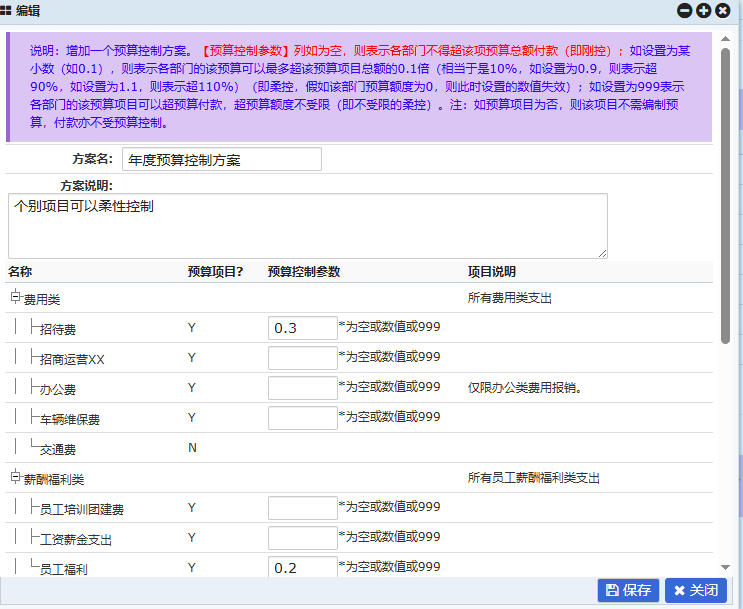Screen dimensions: 743x609
Task: Click the plus maximize icon in title bar
Action: (x=703, y=10)
